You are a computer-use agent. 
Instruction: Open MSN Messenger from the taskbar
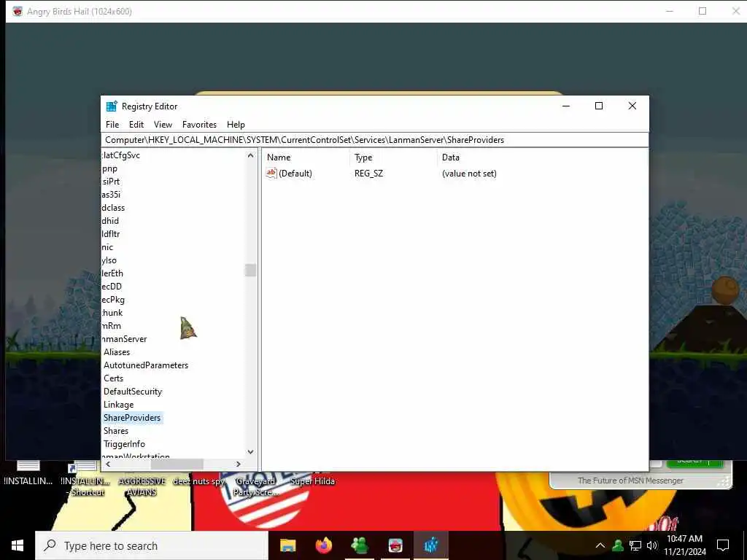click(x=360, y=545)
